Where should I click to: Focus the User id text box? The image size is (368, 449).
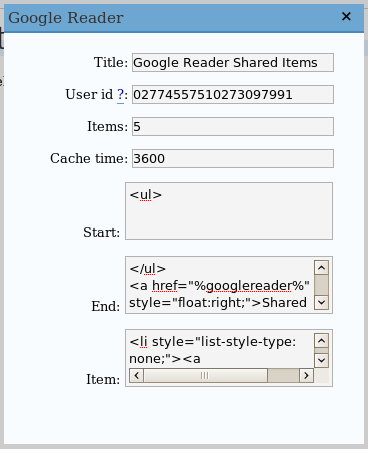point(233,94)
